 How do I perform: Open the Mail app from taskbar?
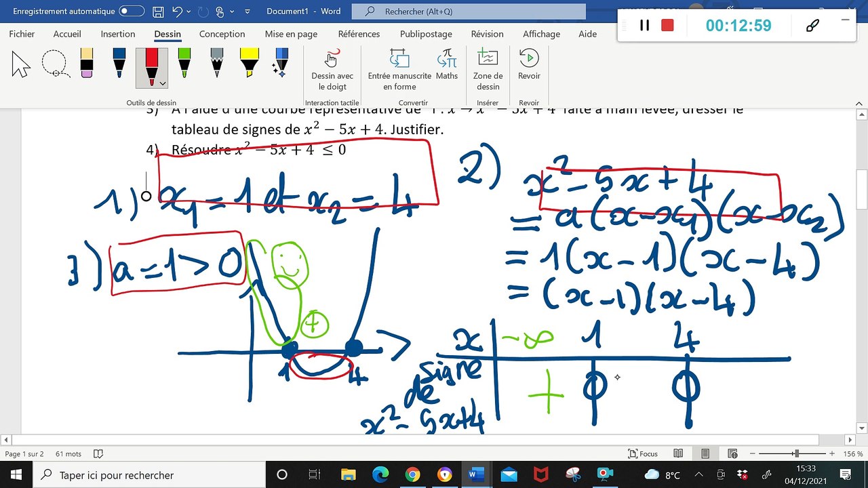tap(509, 474)
